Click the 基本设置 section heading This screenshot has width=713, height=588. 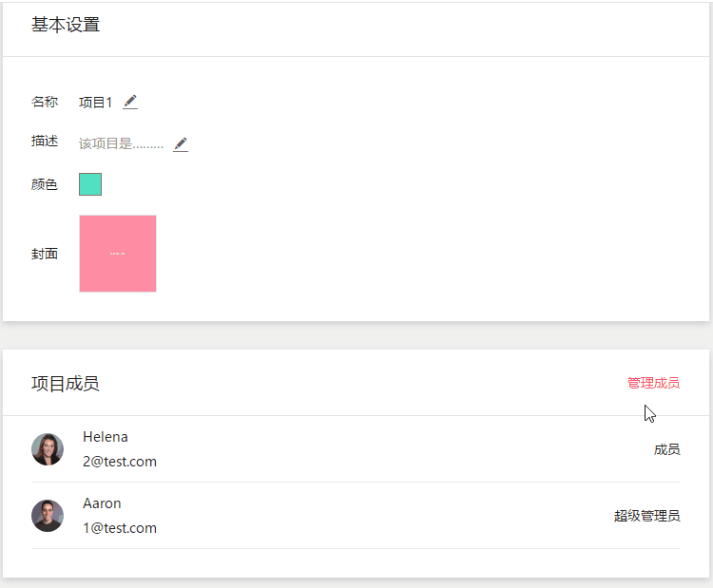pos(66,26)
